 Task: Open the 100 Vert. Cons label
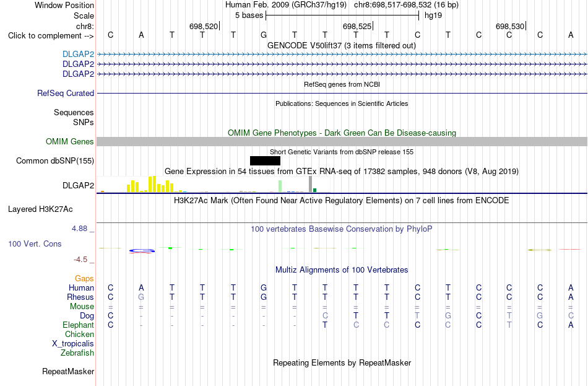(35, 243)
